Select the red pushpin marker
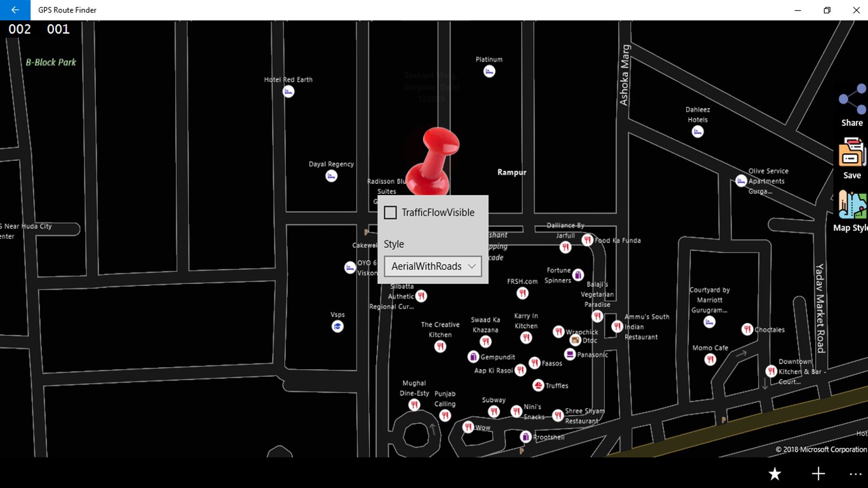Image resolution: width=868 pixels, height=488 pixels. point(433,161)
